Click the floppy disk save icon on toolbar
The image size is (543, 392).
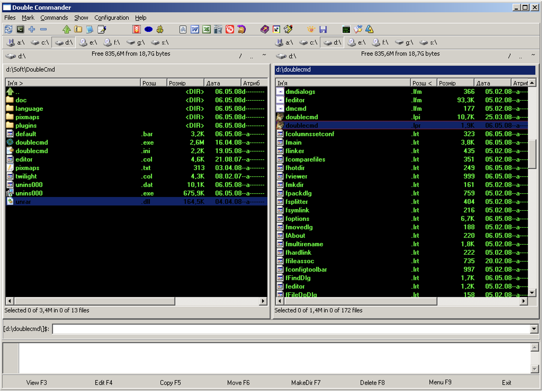(323, 29)
